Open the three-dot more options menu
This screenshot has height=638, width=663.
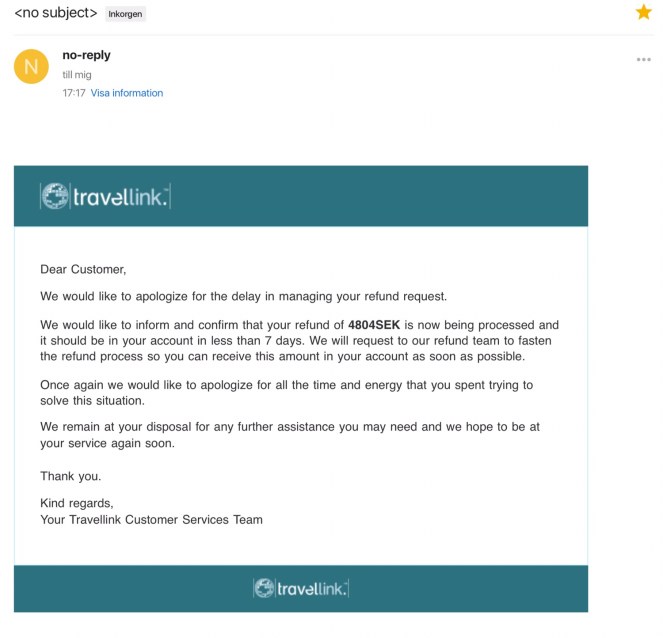(644, 60)
